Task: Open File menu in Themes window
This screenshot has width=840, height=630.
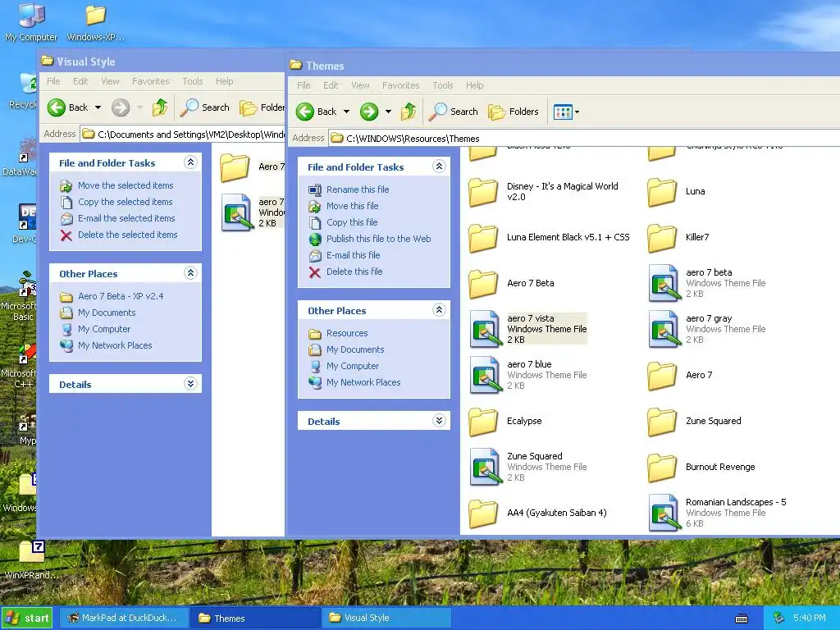Action: coord(304,85)
